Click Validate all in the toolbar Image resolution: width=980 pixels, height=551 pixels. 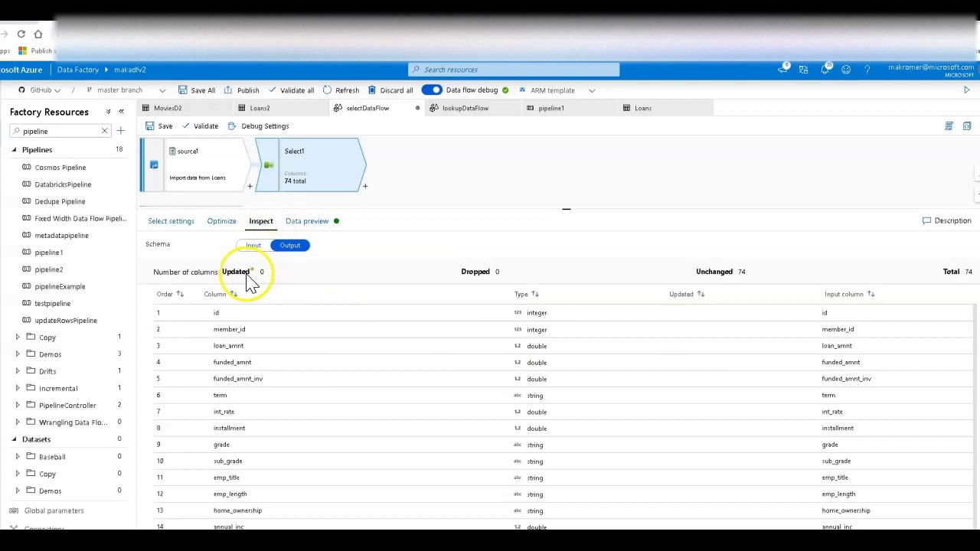(x=291, y=90)
